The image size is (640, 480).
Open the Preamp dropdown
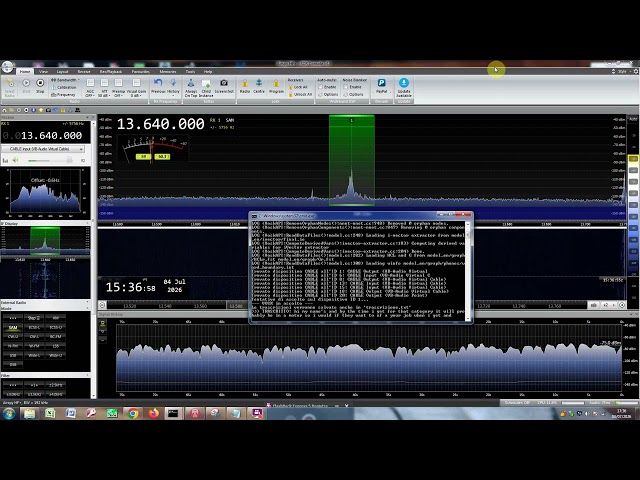tap(118, 87)
